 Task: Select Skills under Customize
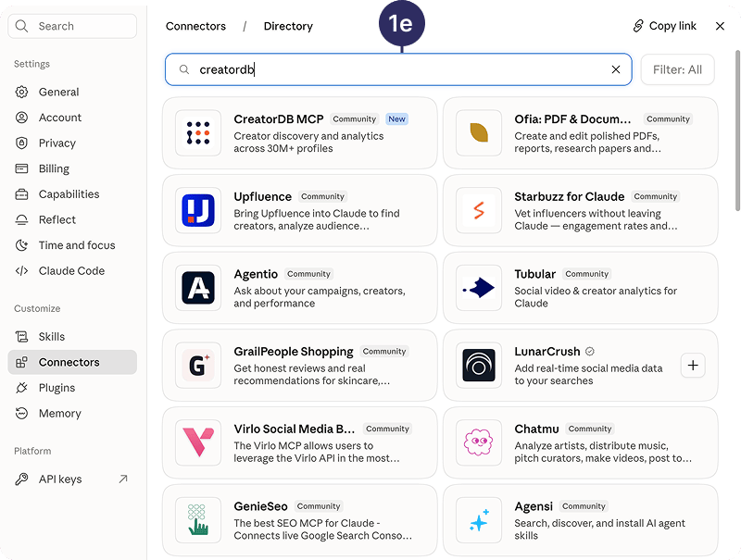(72, 337)
